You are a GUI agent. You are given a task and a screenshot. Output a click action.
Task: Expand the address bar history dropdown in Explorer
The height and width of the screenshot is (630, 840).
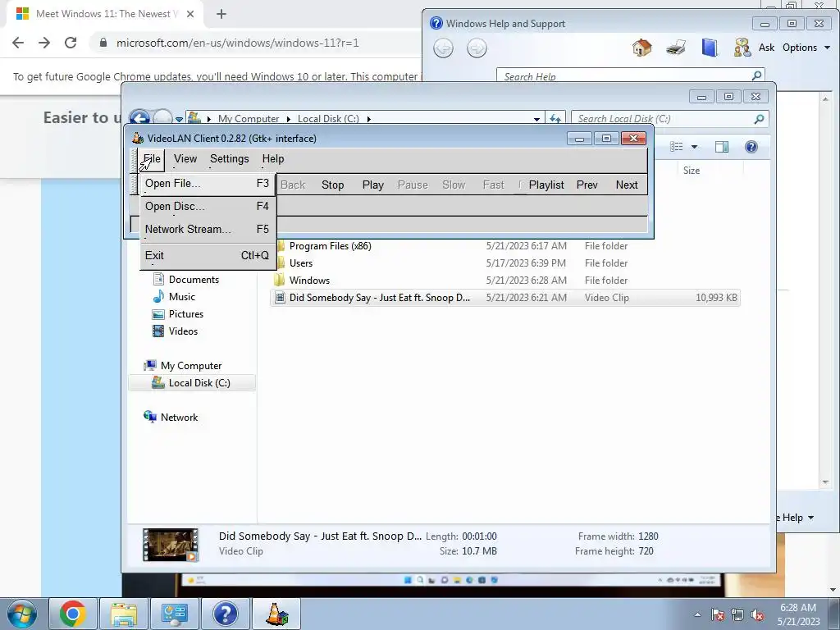pos(536,119)
